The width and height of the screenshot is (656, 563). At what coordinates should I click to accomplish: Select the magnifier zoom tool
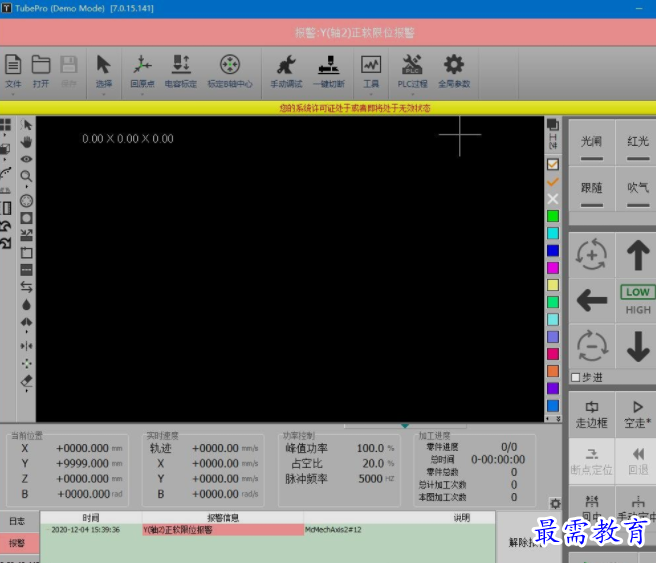click(26, 176)
